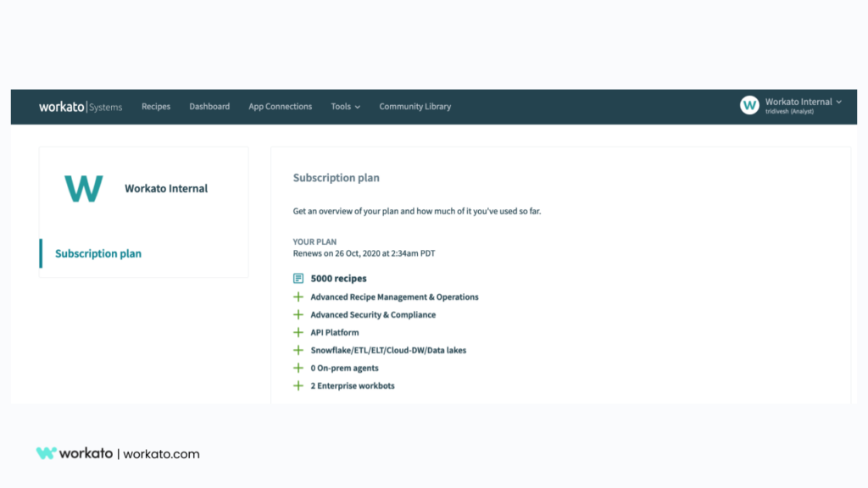The width and height of the screenshot is (868, 488).
Task: Open the Recipes page
Action: [x=156, y=106]
